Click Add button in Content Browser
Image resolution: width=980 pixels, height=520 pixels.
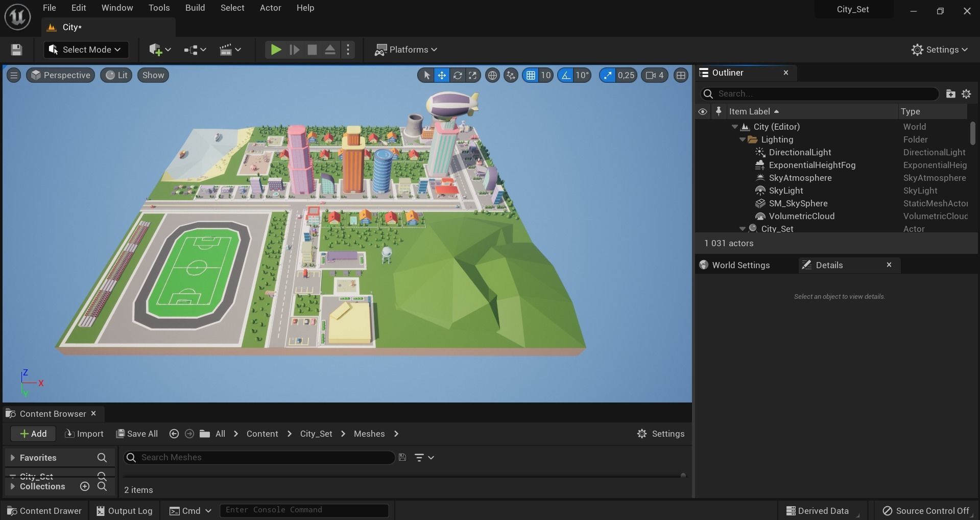(33, 434)
